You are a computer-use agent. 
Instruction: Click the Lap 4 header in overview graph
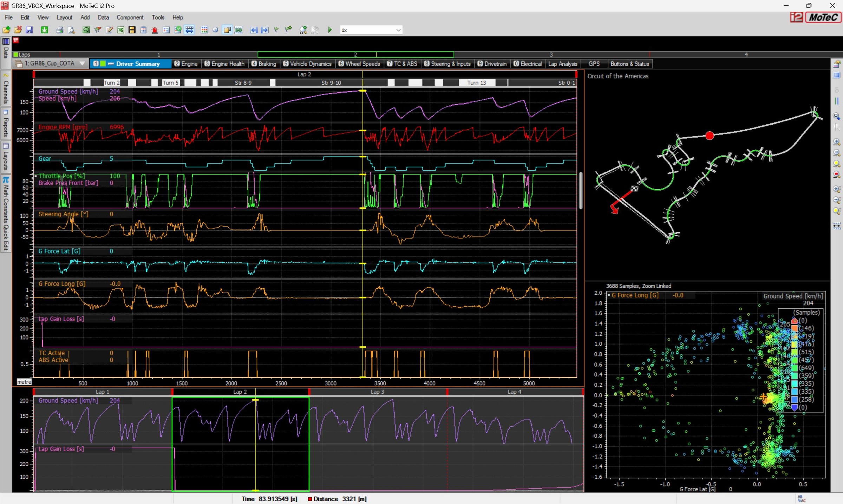pos(515,392)
